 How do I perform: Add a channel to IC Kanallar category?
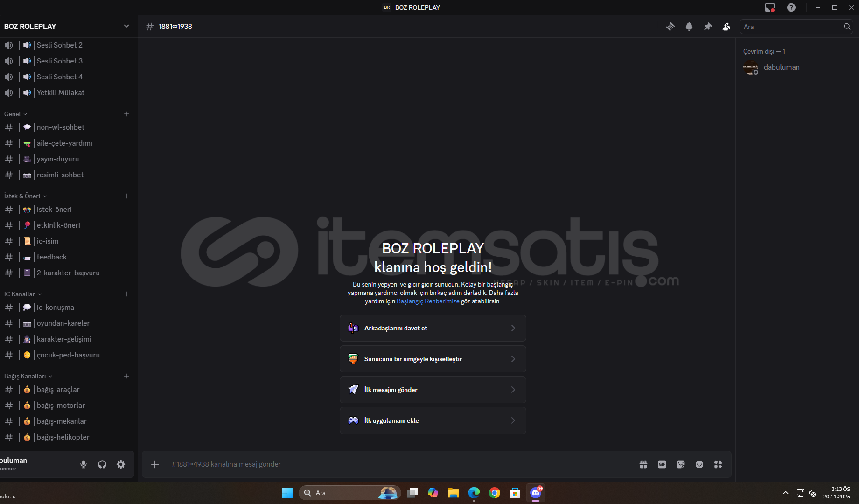pos(126,294)
